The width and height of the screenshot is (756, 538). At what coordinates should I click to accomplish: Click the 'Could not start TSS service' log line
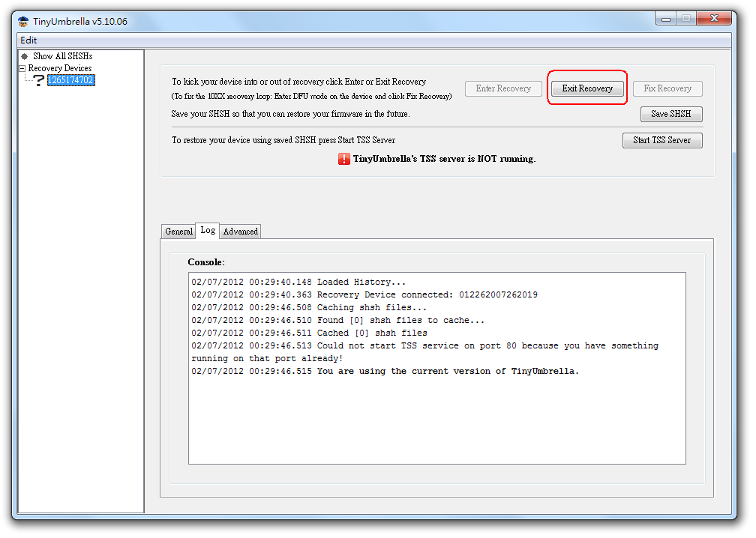click(x=424, y=352)
